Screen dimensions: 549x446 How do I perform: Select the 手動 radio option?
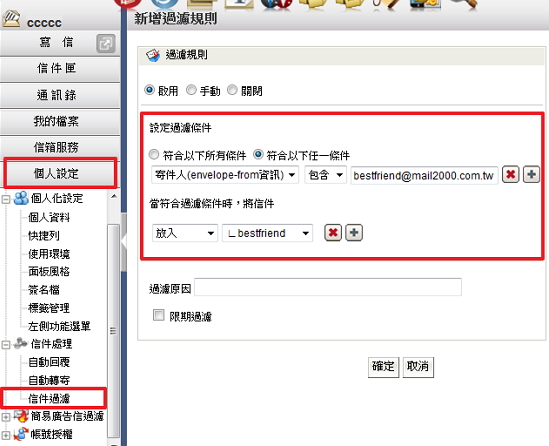point(191,90)
